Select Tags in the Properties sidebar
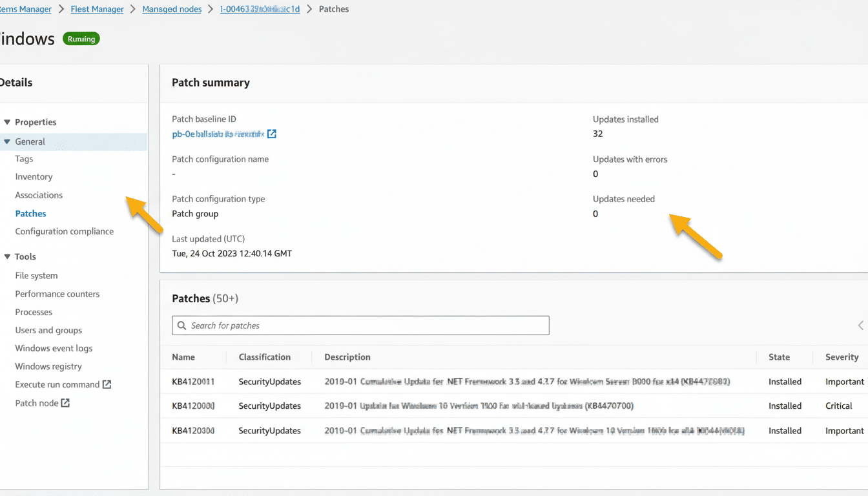The height and width of the screenshot is (496, 868). [24, 158]
